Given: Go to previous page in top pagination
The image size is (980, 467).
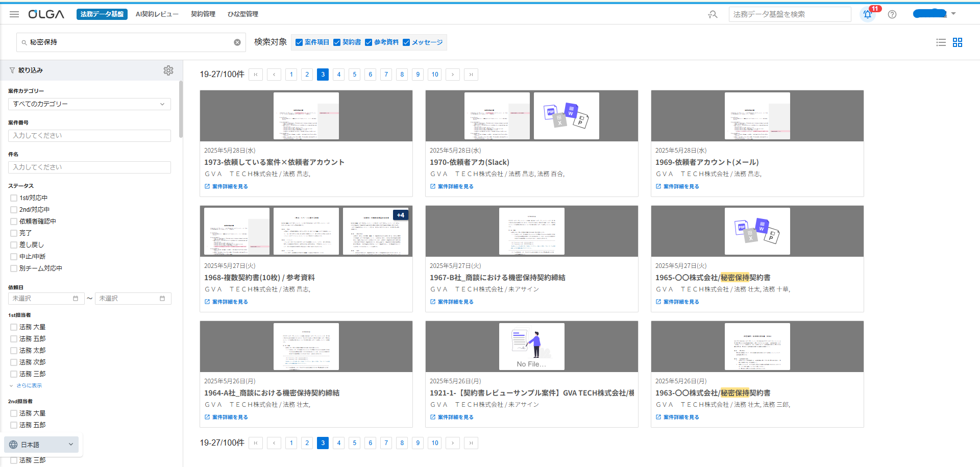Looking at the screenshot, I should pyautogui.click(x=274, y=75).
